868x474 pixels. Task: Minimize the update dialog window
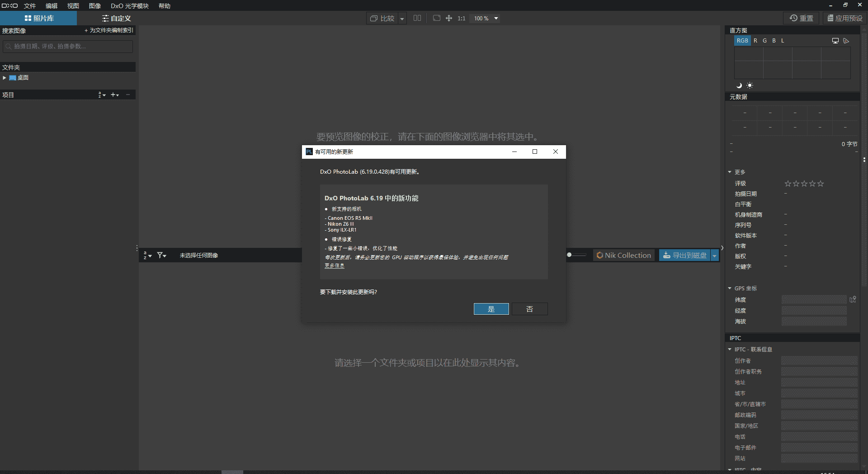coord(514,152)
